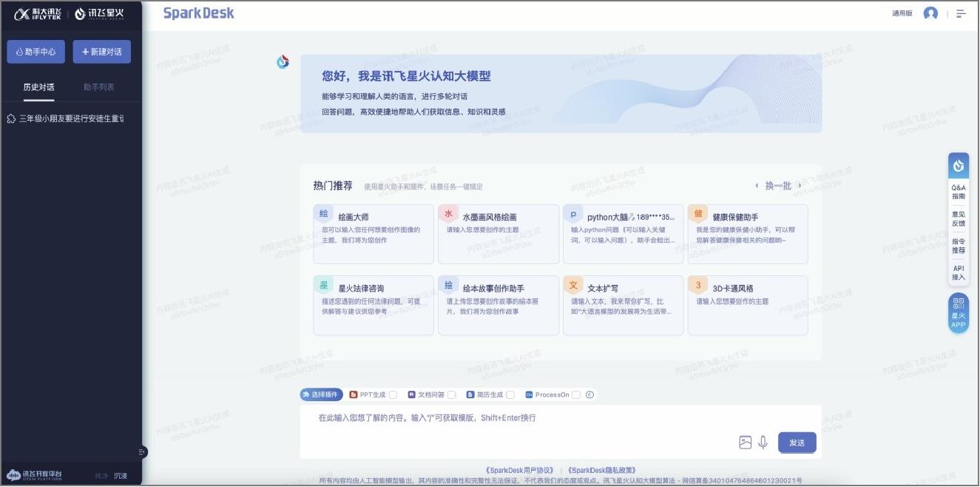Open the SparkDesk用户协议 link
This screenshot has height=487, width=980.
(520, 470)
